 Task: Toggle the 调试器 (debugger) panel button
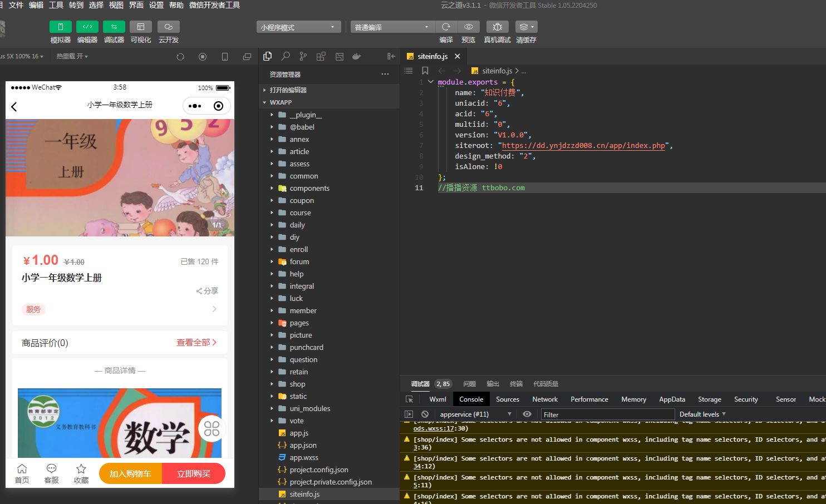tap(114, 27)
